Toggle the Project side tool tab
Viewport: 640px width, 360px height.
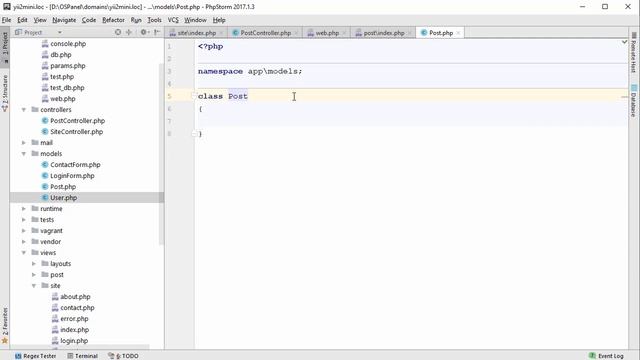(x=5, y=46)
